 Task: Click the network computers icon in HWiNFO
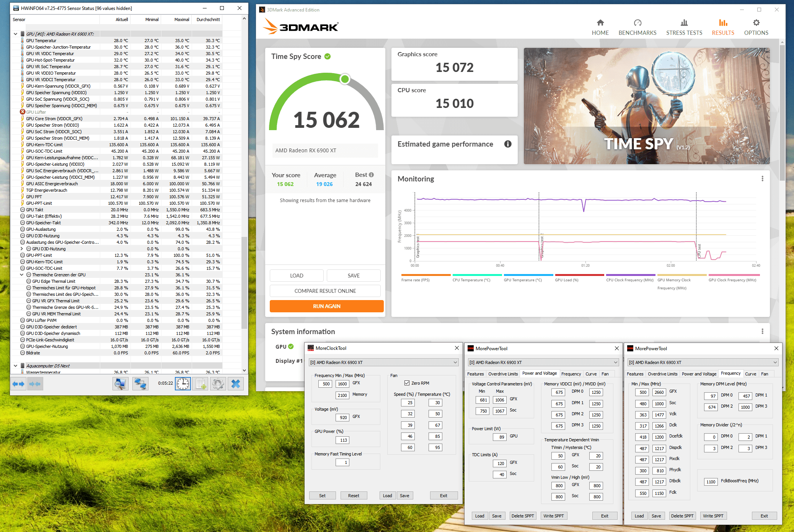pos(140,383)
